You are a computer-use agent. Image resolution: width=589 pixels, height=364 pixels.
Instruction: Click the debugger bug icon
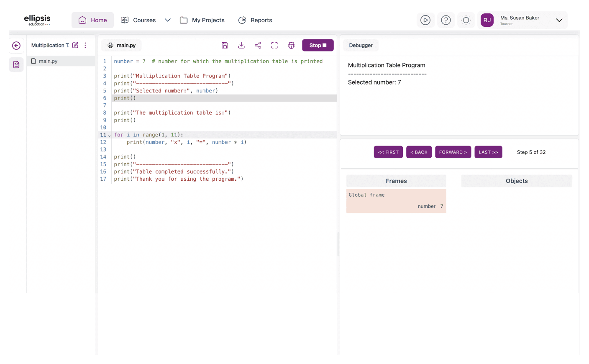tap(291, 45)
